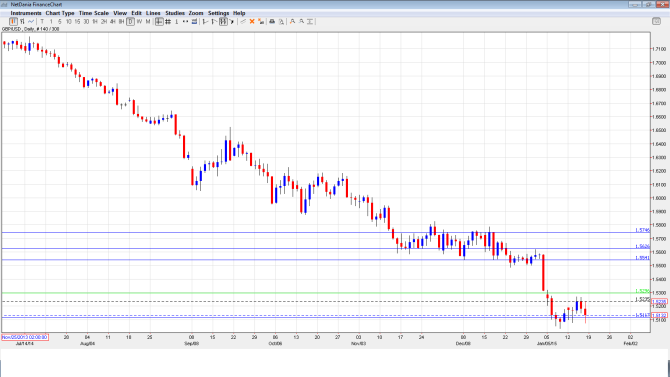This screenshot has width=670, height=377.
Task: Switch to Monthly (M) time scale
Action: pyautogui.click(x=148, y=21)
